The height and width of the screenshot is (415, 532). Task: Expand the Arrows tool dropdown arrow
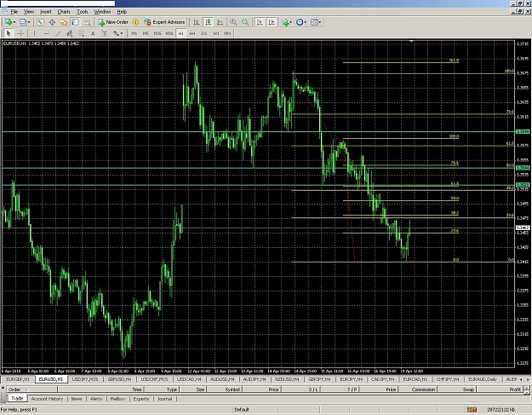click(122, 33)
